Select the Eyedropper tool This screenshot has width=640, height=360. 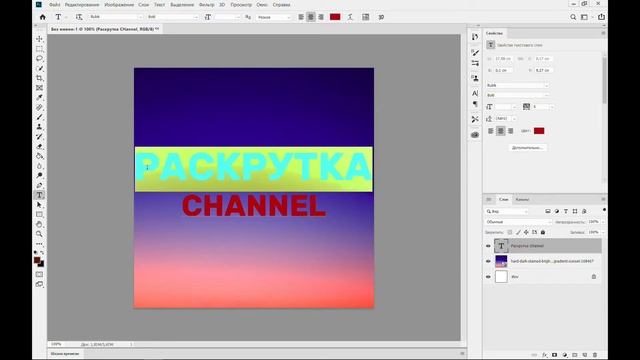click(x=39, y=98)
